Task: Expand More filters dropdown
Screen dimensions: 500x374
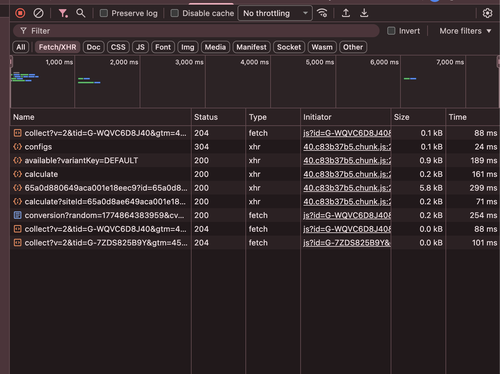Action: click(x=465, y=31)
